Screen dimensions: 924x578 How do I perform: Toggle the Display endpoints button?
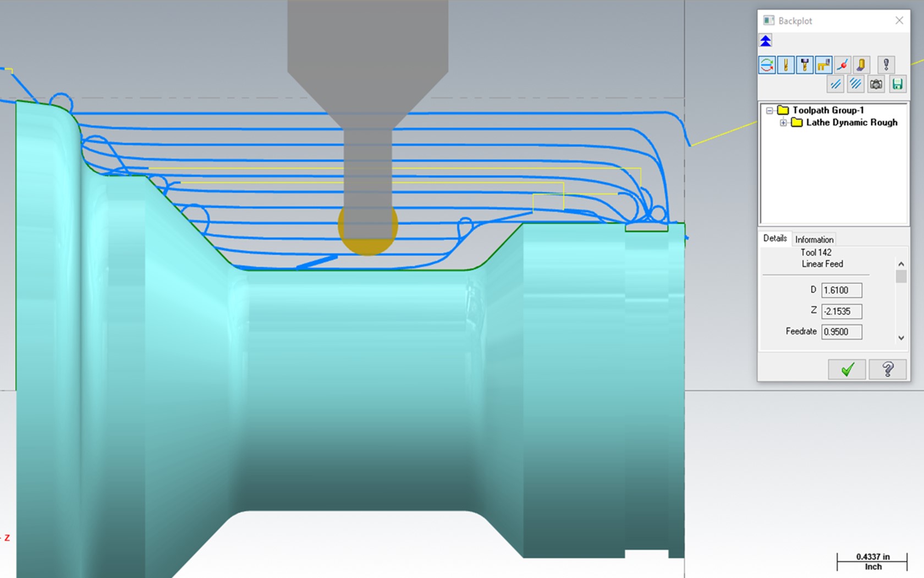pos(842,65)
